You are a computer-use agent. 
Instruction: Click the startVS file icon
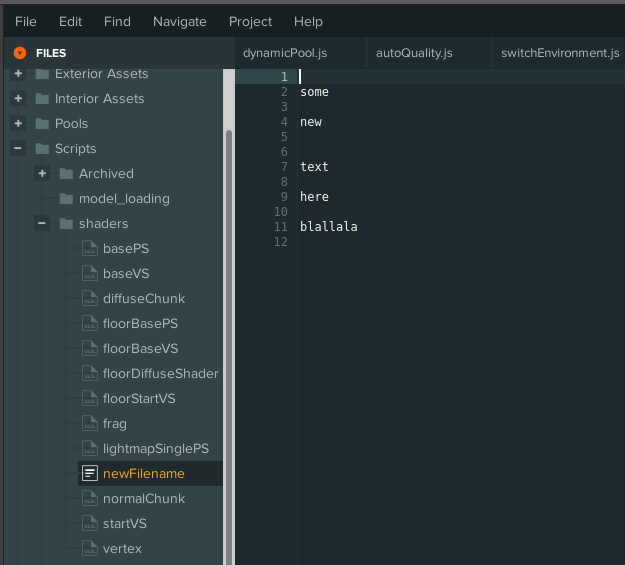coord(90,524)
